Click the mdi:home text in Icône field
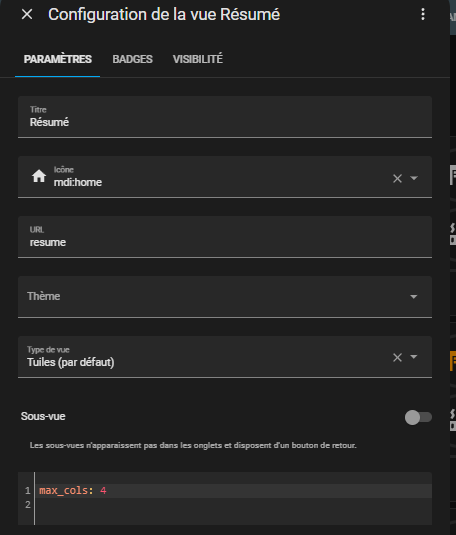The width and height of the screenshot is (456, 535). tap(77, 183)
